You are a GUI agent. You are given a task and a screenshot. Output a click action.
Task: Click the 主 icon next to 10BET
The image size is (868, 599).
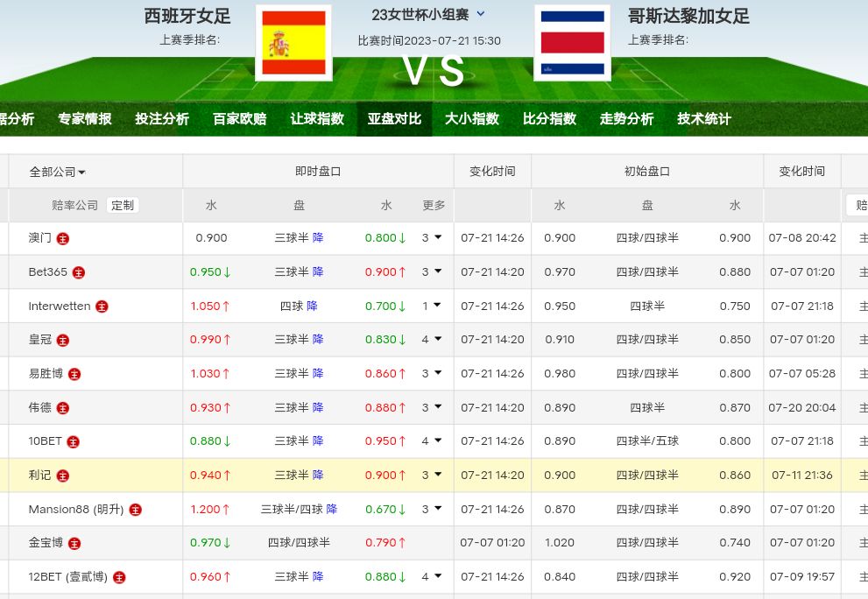[74, 442]
